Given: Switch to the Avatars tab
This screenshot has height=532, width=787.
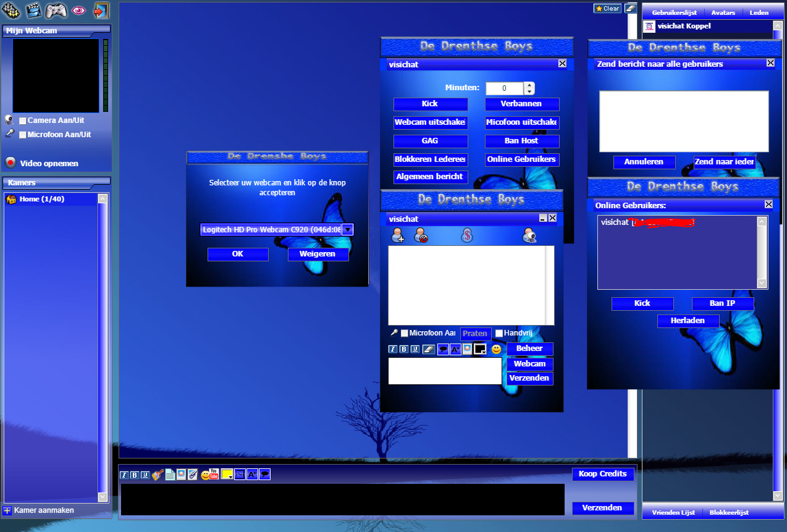Looking at the screenshot, I should (x=723, y=12).
